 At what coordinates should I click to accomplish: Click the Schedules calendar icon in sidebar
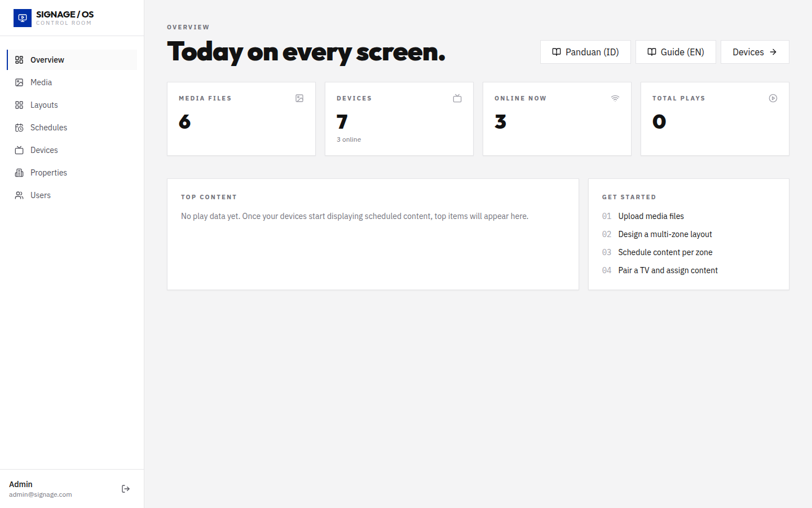(19, 128)
